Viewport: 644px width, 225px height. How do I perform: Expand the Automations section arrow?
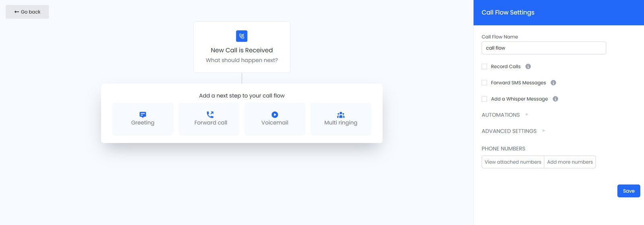pyautogui.click(x=527, y=115)
